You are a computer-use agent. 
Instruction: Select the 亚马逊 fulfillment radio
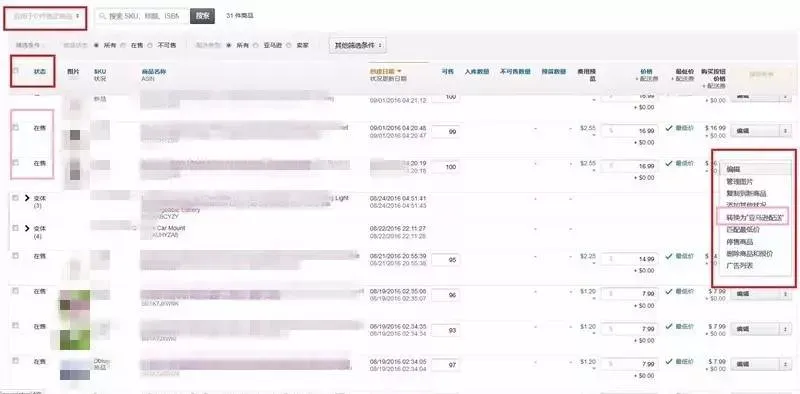tap(255, 45)
